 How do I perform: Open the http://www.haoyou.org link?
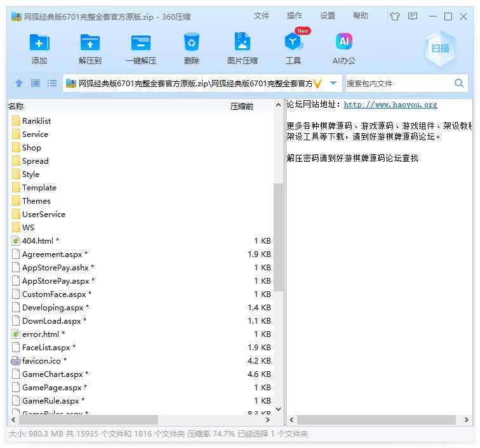point(390,105)
